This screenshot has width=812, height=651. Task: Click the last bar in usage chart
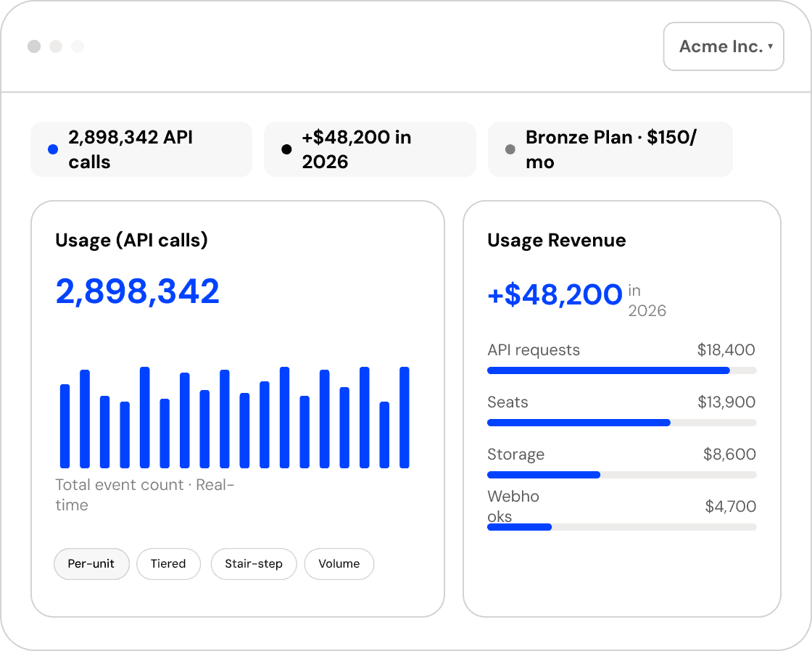(405, 418)
